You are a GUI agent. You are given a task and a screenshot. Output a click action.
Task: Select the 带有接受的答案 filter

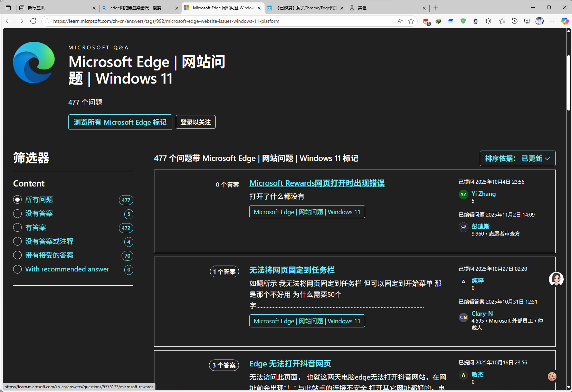[x=17, y=255]
